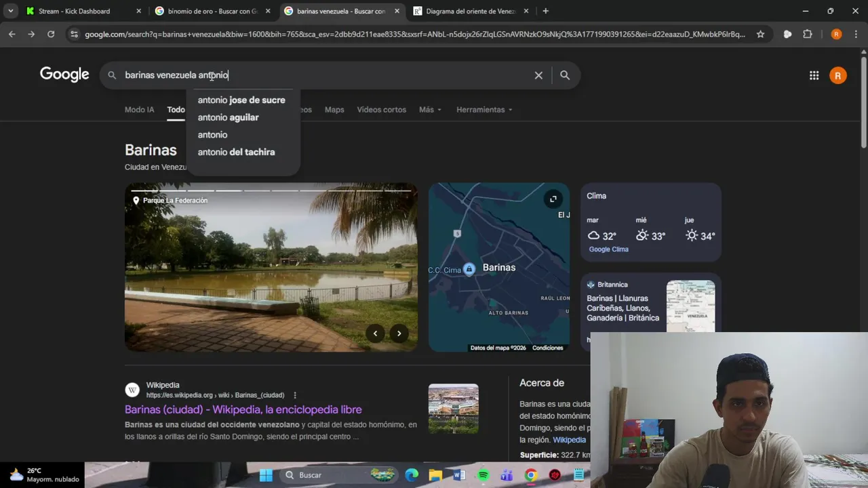The image size is (868, 488).
Task: Open the Chrome tab search dropdown
Action: click(x=11, y=11)
